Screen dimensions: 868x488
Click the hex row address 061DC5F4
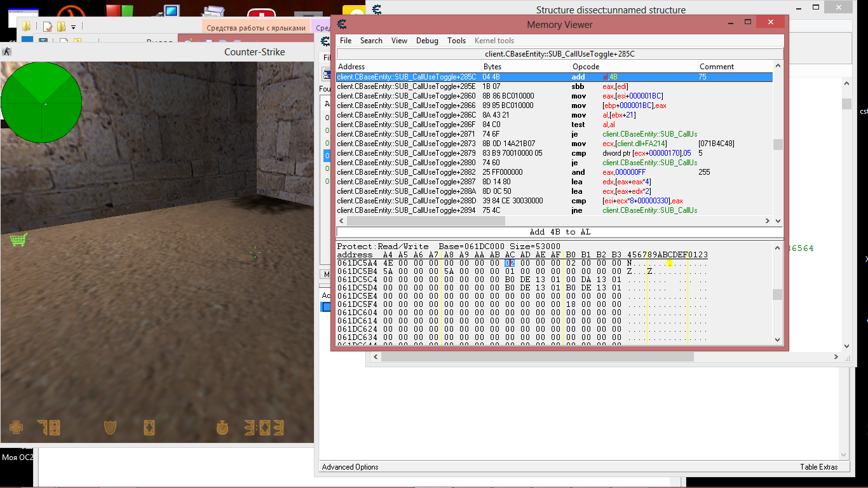tap(357, 304)
